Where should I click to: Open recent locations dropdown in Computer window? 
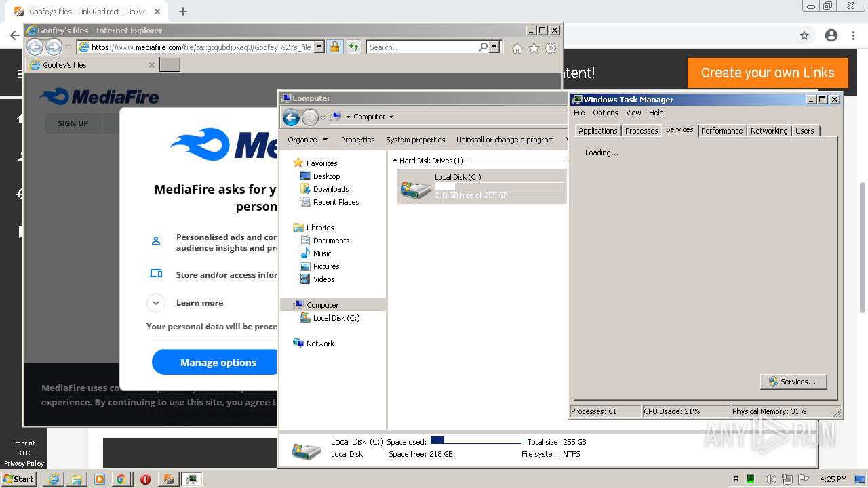pos(323,117)
